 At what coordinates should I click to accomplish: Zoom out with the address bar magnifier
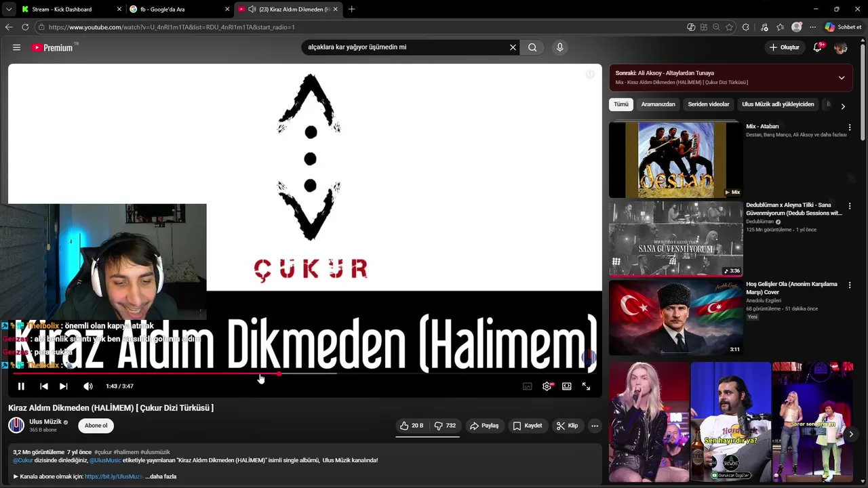click(x=716, y=27)
